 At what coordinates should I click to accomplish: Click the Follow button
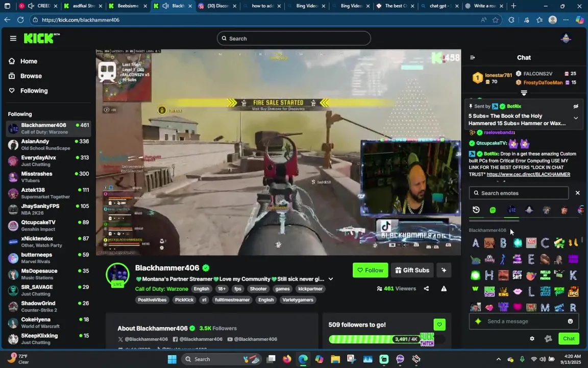tap(370, 270)
